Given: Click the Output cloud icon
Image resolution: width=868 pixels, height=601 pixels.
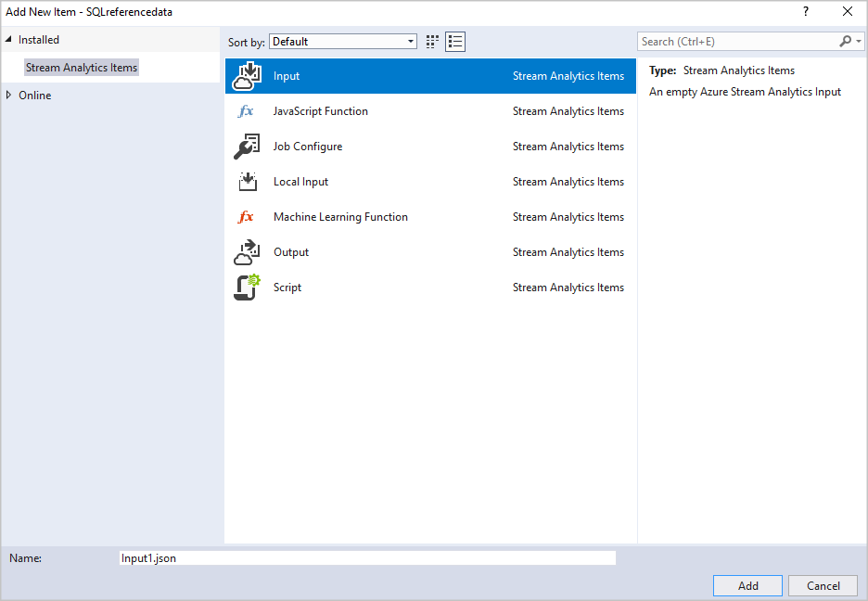Looking at the screenshot, I should (x=247, y=252).
